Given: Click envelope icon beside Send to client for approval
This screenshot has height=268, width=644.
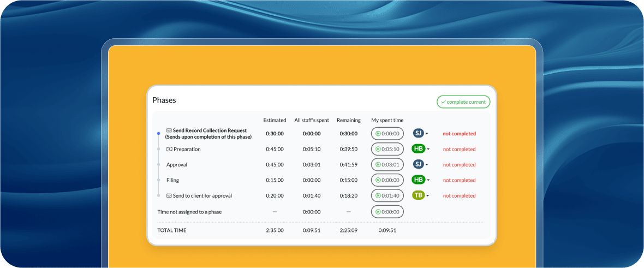Looking at the screenshot, I should point(169,195).
